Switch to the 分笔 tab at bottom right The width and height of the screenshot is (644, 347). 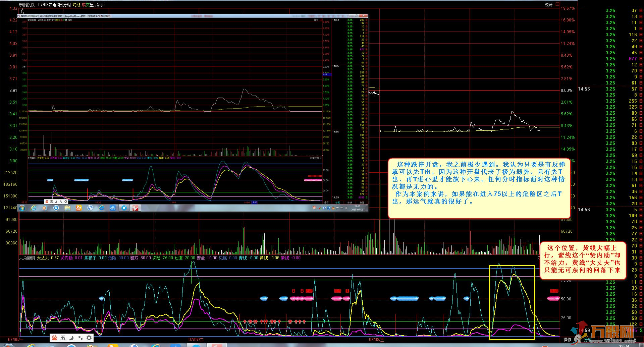coord(588,340)
